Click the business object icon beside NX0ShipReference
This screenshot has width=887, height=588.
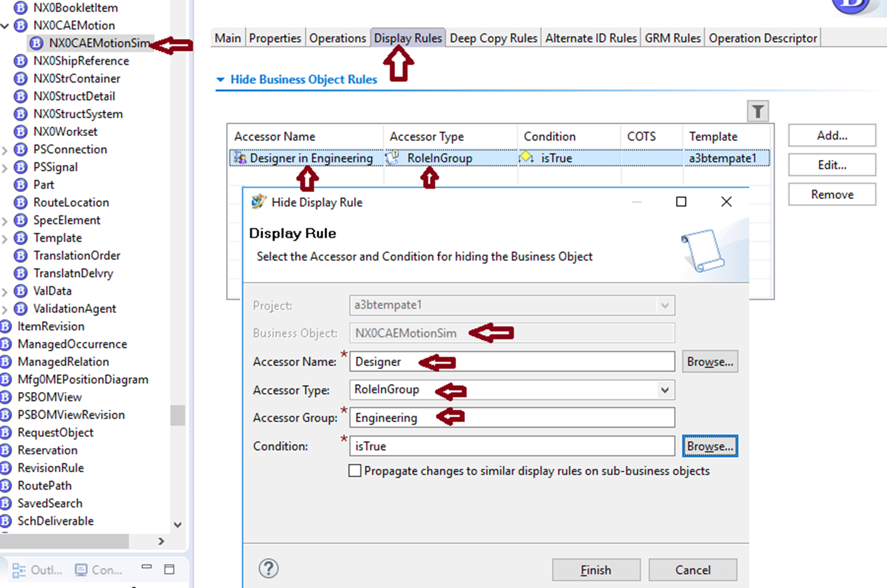coord(21,61)
